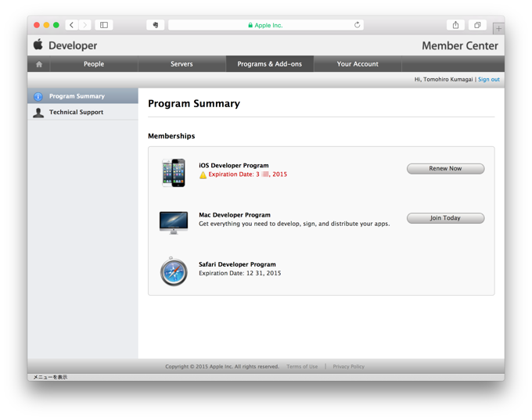
Task: Click the person icon beside Technical Support
Action: point(38,113)
